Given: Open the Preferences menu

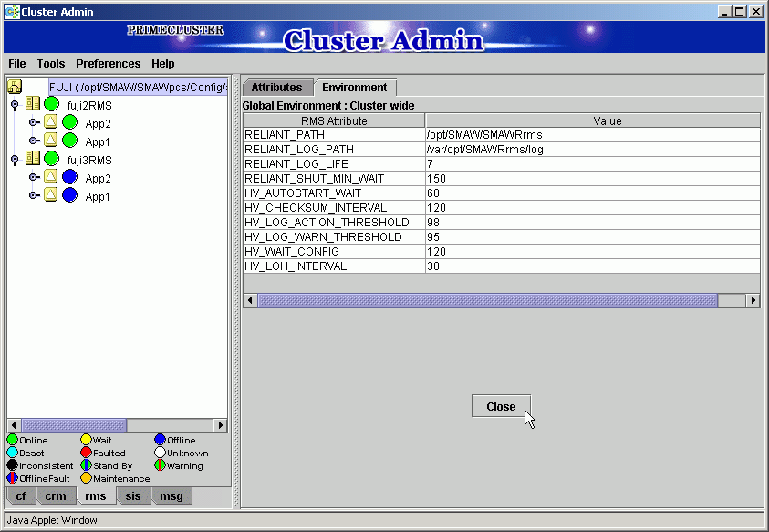Looking at the screenshot, I should click(108, 64).
